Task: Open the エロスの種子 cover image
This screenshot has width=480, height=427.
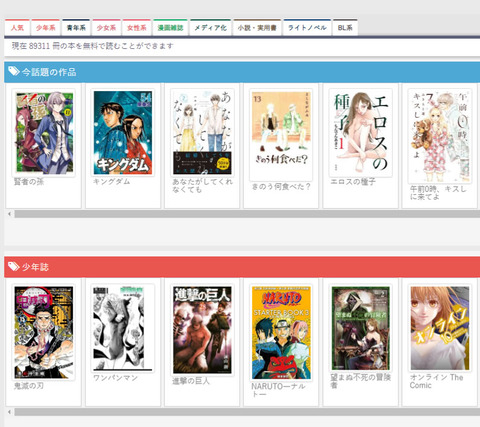Action: point(361,133)
